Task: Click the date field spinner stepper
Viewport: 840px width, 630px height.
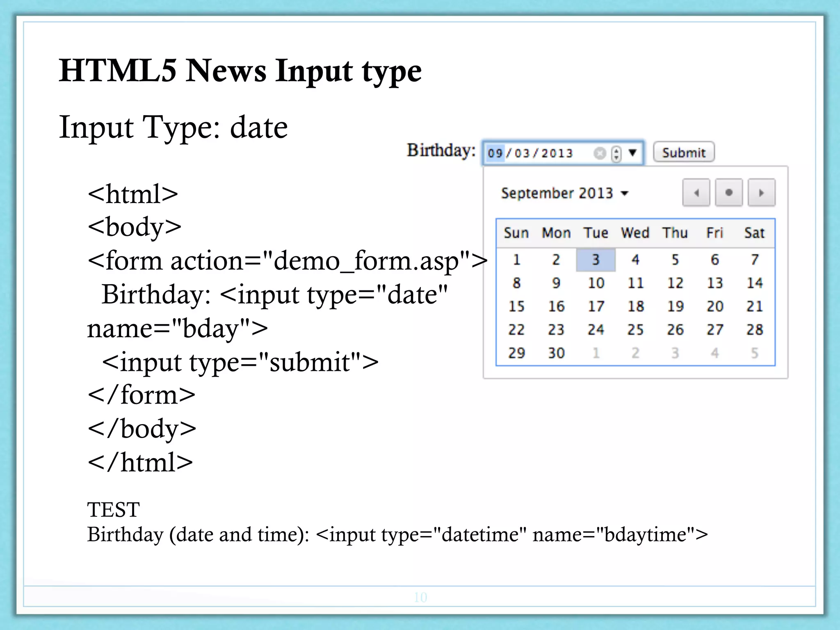Action: tap(616, 154)
